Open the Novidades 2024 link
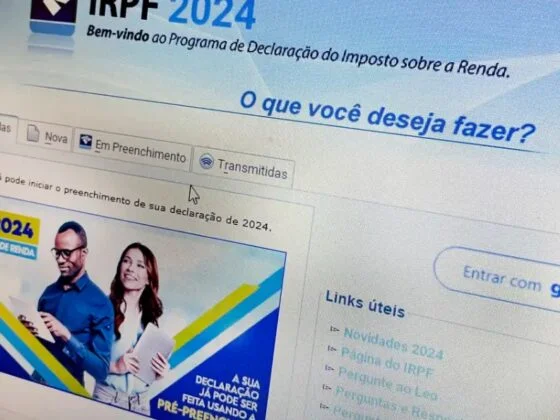Screen dimensions: 560x420 coord(393,344)
